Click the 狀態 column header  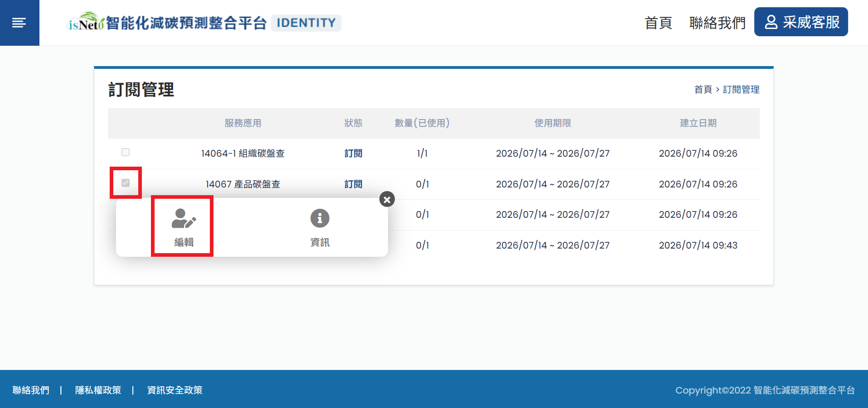353,123
